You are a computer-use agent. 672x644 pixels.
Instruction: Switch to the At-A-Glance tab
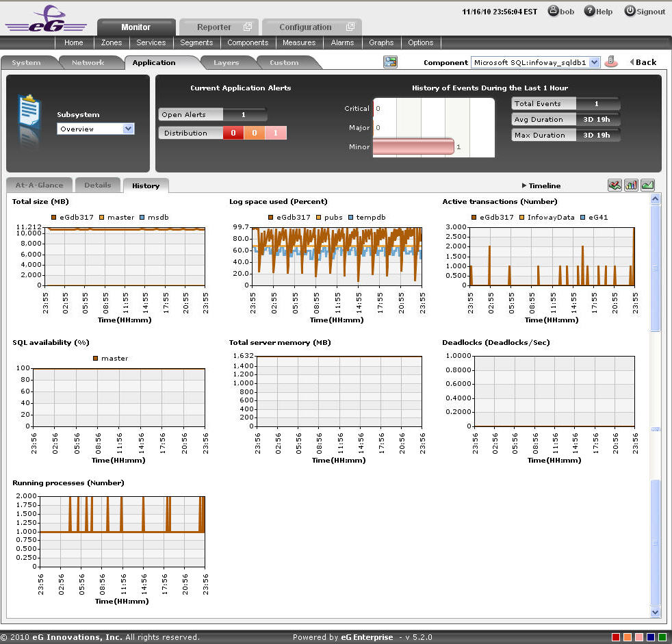39,185
